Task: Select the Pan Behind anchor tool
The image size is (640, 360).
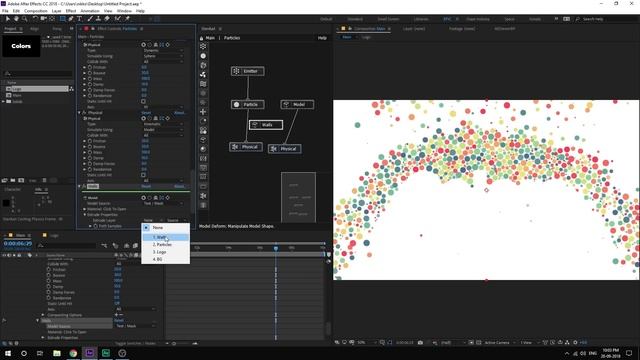Action: (x=52, y=19)
